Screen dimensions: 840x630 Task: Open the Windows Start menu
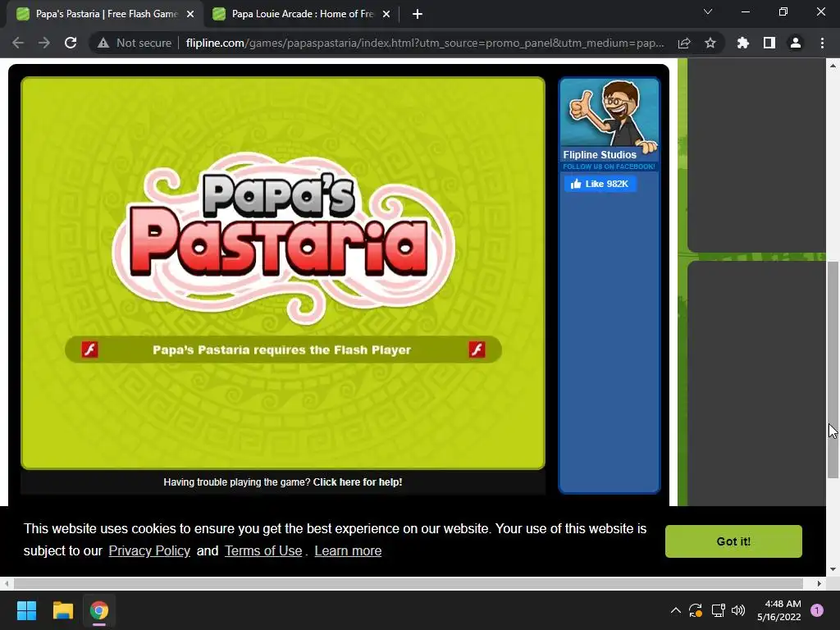26,610
